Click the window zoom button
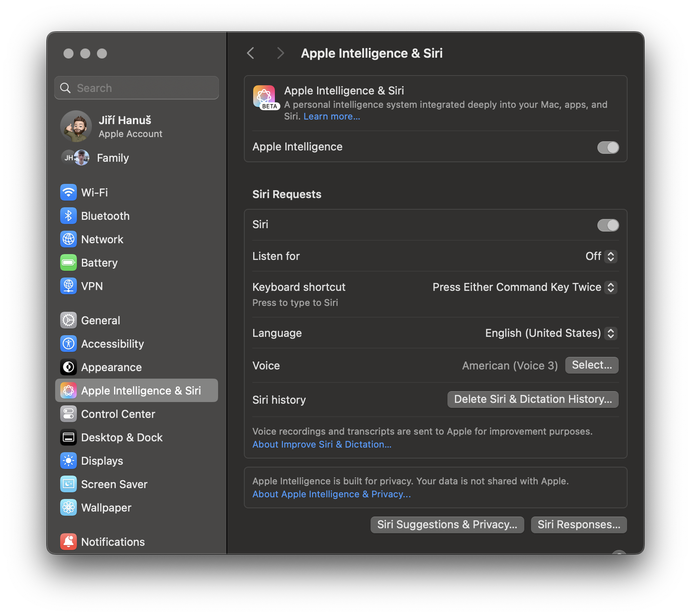 pyautogui.click(x=102, y=53)
